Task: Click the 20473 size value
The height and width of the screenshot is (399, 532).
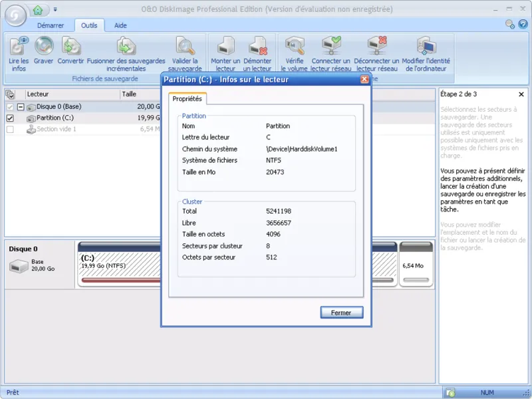Action: click(x=275, y=172)
